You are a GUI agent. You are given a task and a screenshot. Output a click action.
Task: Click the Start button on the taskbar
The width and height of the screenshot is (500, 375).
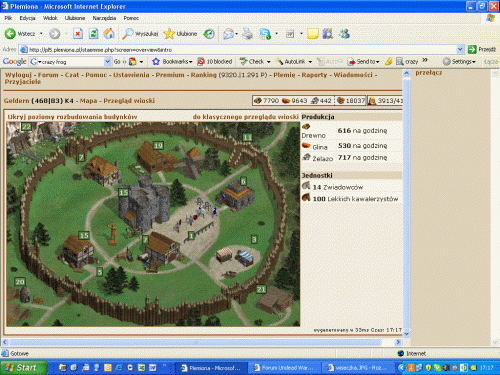point(23,368)
